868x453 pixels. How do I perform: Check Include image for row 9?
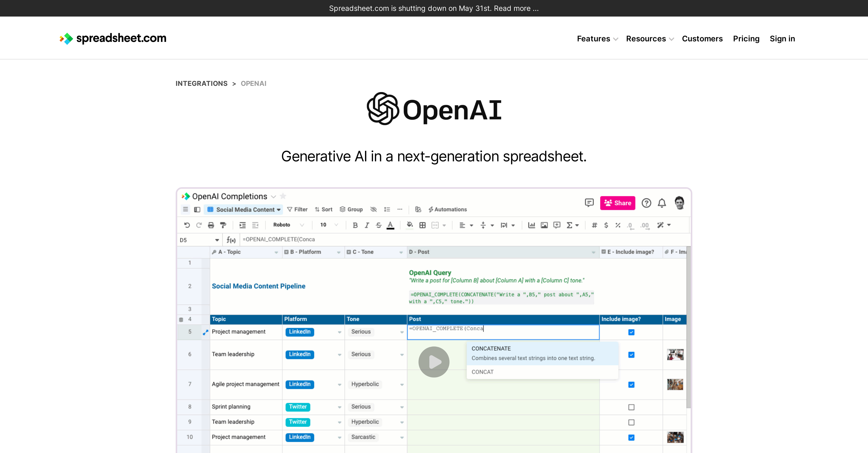631,423
